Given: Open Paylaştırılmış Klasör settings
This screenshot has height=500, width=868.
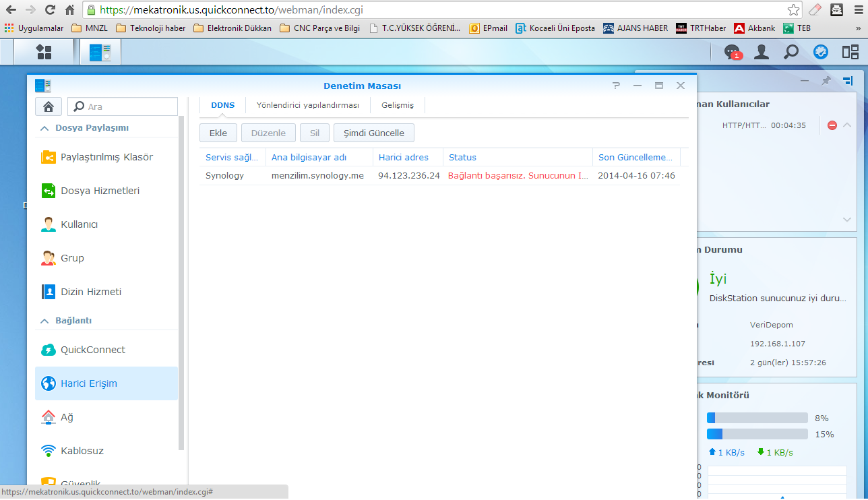Looking at the screenshot, I should pyautogui.click(x=106, y=157).
